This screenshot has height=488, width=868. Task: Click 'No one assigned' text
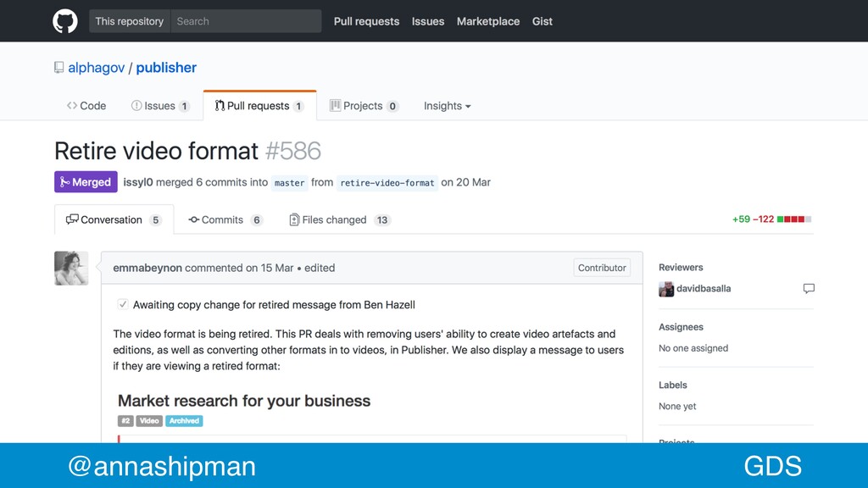click(693, 348)
